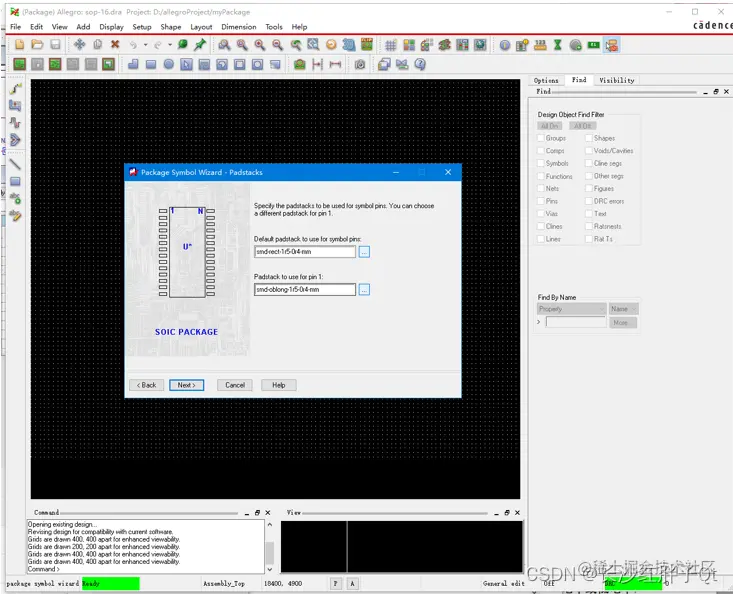Open the Property dropdown in Find By Name
Viewport: 733px width, 594px height.
[x=571, y=309]
